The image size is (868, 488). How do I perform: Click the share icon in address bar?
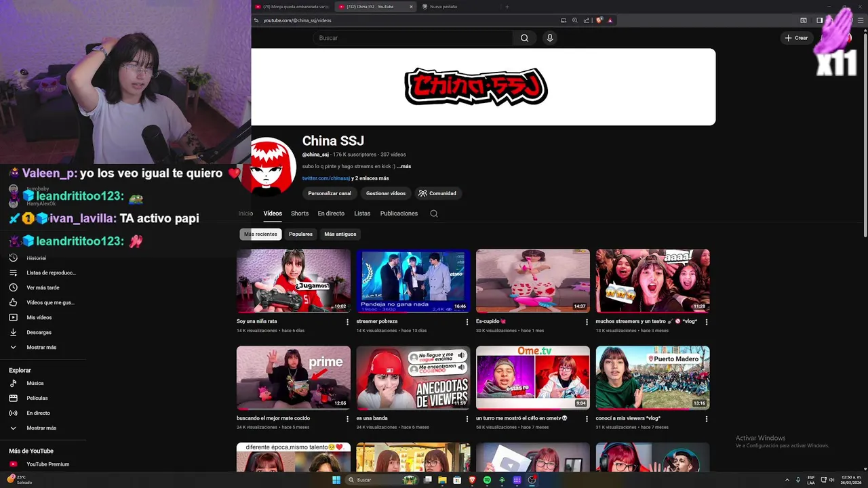pos(587,20)
